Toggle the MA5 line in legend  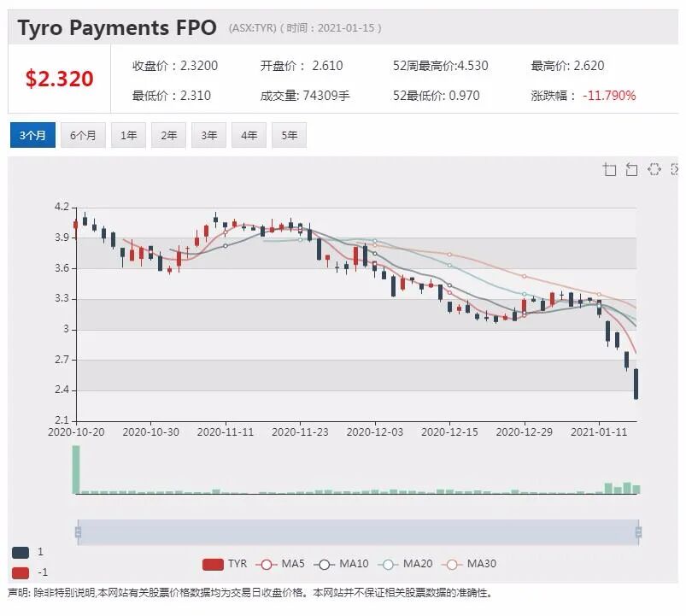tap(279, 564)
